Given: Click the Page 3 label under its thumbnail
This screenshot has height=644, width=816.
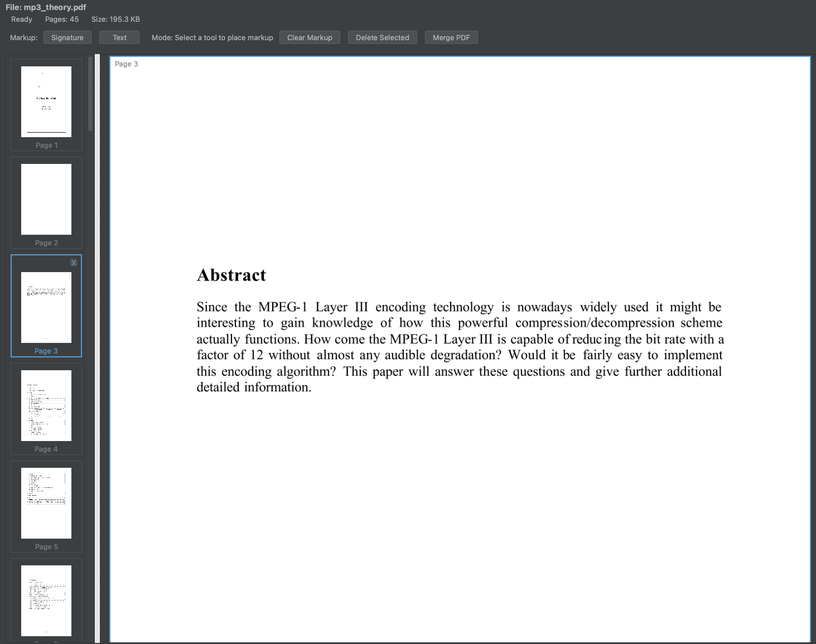Looking at the screenshot, I should (46, 351).
